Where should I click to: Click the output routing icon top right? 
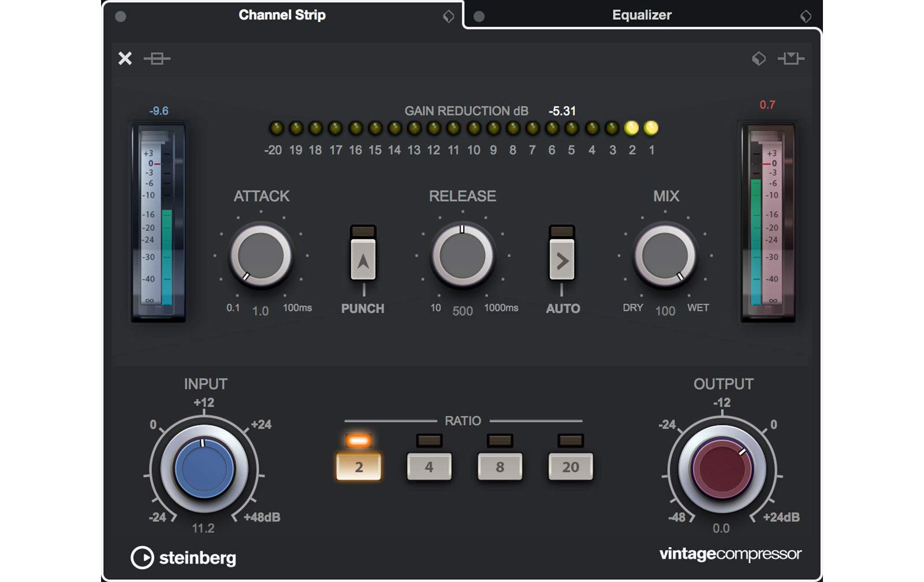coord(791,59)
